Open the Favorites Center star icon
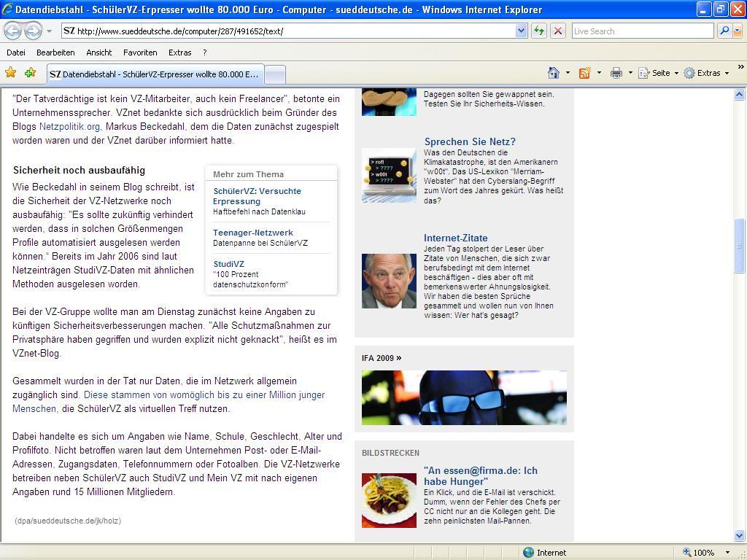 [10, 73]
